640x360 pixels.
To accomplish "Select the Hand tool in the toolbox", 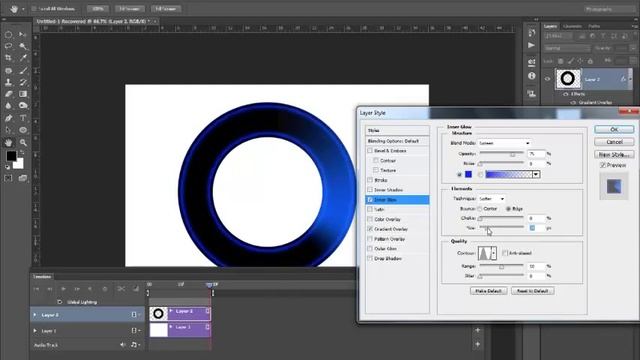I will click(8, 142).
